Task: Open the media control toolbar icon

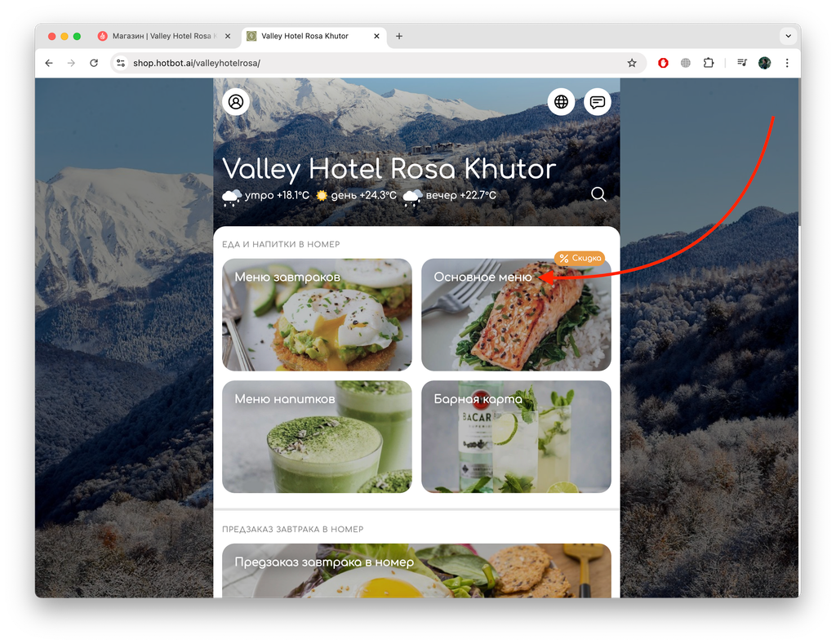Action: point(741,63)
